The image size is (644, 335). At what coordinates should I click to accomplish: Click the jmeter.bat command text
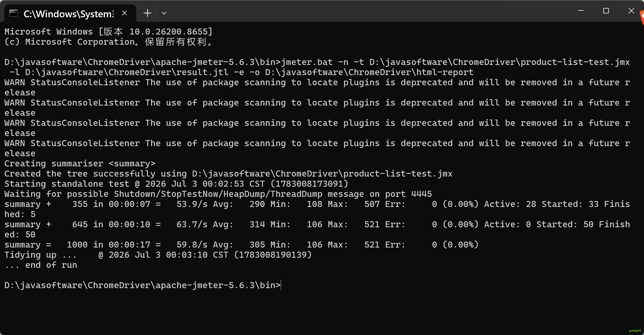(317, 67)
